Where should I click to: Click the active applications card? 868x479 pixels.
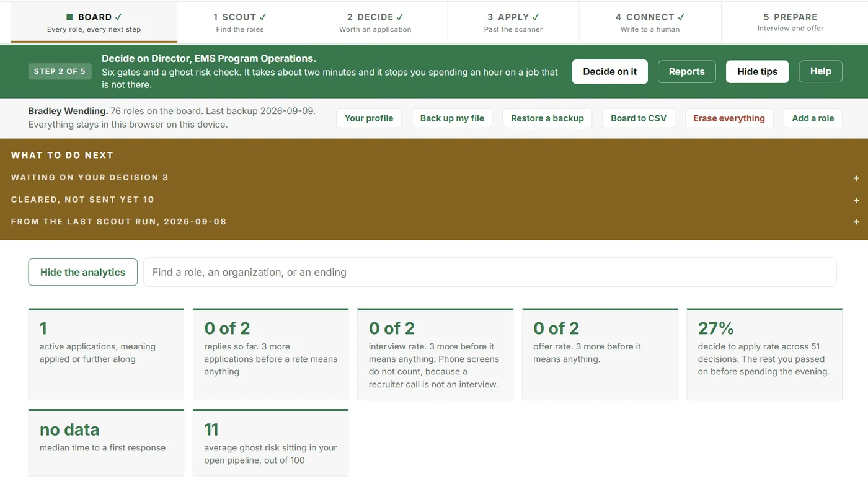click(106, 354)
